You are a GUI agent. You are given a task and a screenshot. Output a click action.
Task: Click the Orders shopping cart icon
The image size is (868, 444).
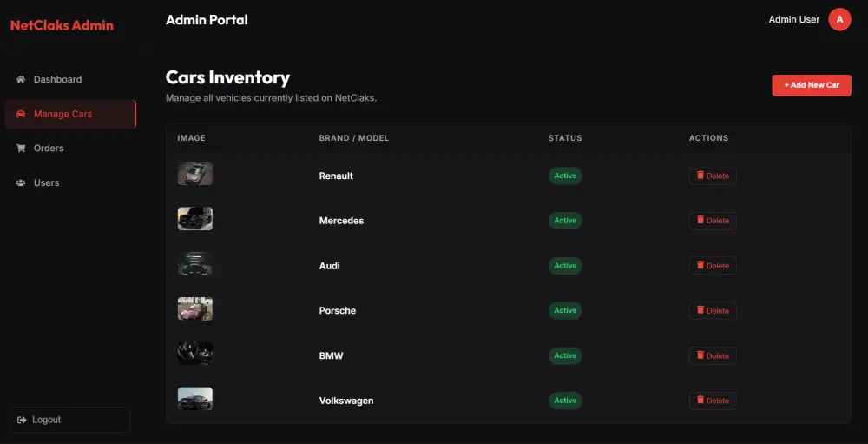(21, 149)
